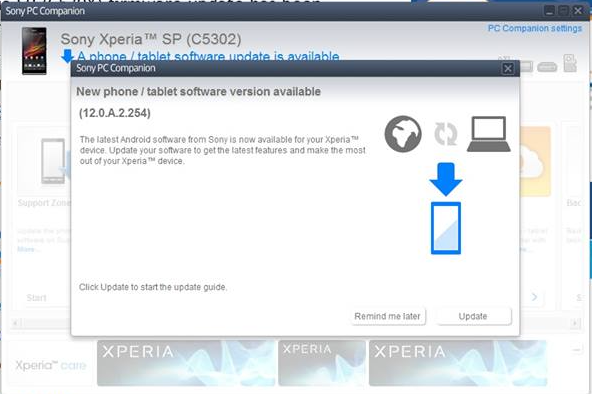592x394 pixels.
Task: Click the blue phone outline icon
Action: [446, 228]
